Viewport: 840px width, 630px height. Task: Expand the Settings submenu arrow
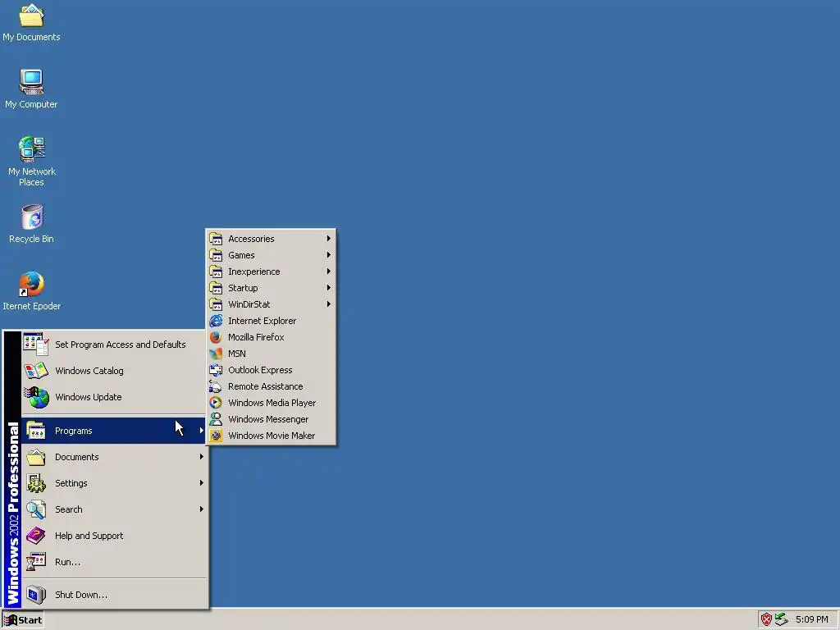[x=202, y=482]
